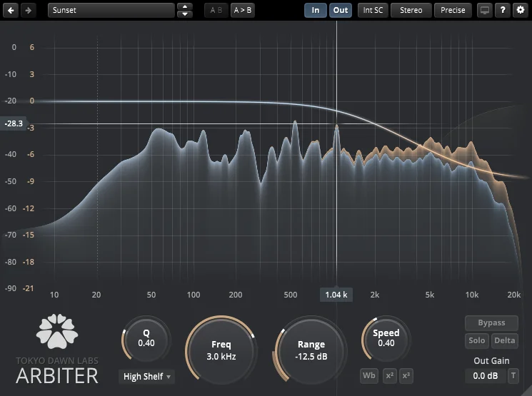Switch the Int SC sidechain mode
Screen dimensions: 532x396
(373, 10)
